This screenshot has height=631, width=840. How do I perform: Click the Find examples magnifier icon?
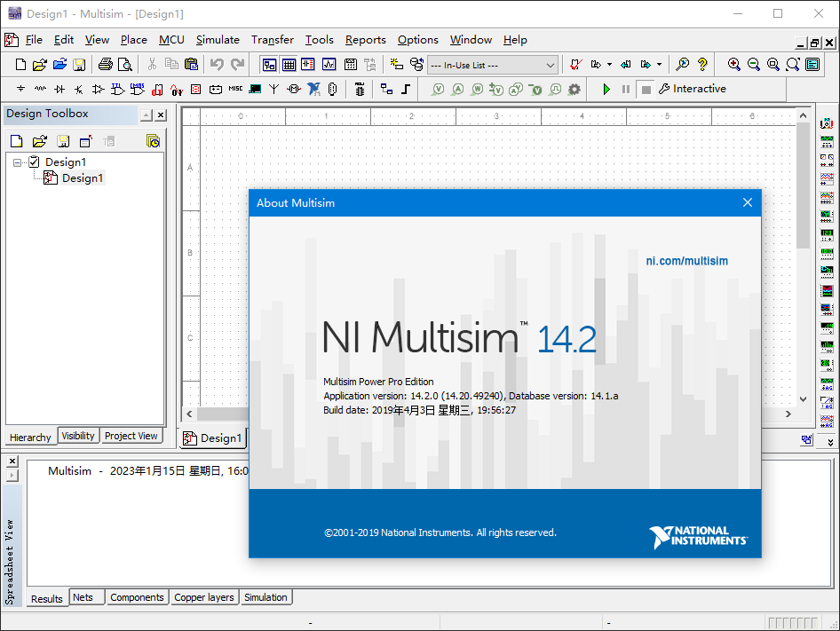coord(683,65)
